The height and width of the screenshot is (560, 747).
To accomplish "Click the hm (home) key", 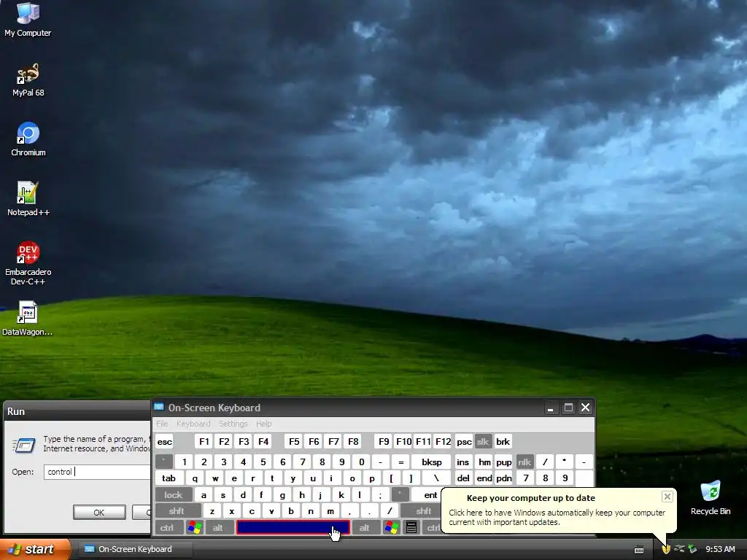I will coord(484,462).
